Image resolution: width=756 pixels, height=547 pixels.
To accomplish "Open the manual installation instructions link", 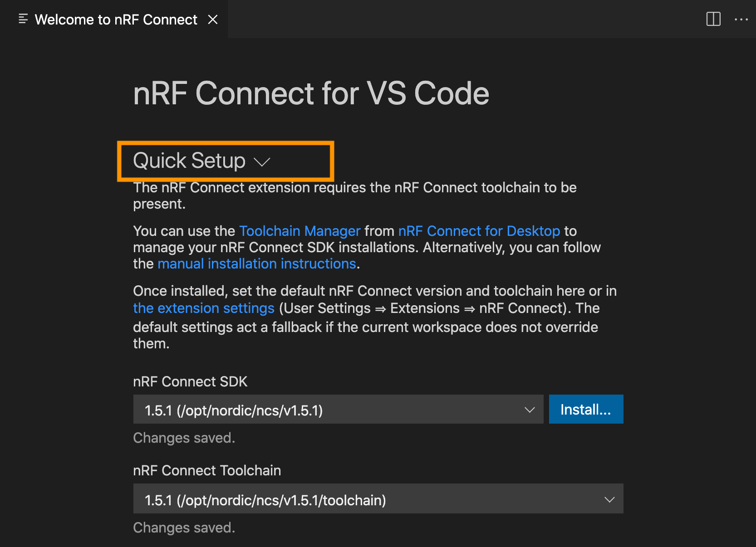I will pyautogui.click(x=256, y=264).
